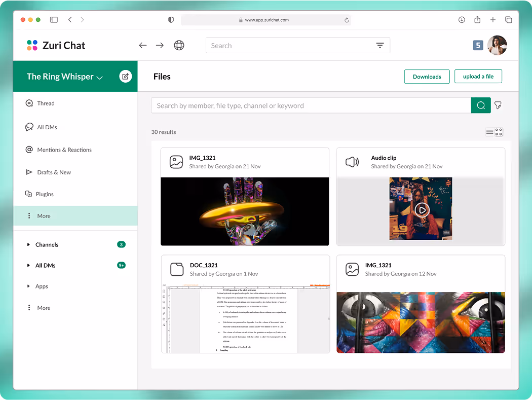532x400 pixels.
Task: Select the highlighted More item
Action: tap(75, 215)
